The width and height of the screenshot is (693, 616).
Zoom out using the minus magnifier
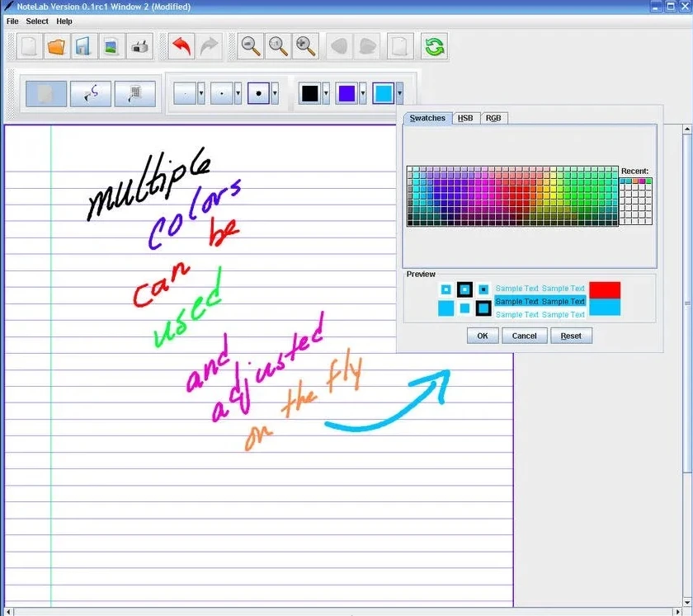(251, 46)
